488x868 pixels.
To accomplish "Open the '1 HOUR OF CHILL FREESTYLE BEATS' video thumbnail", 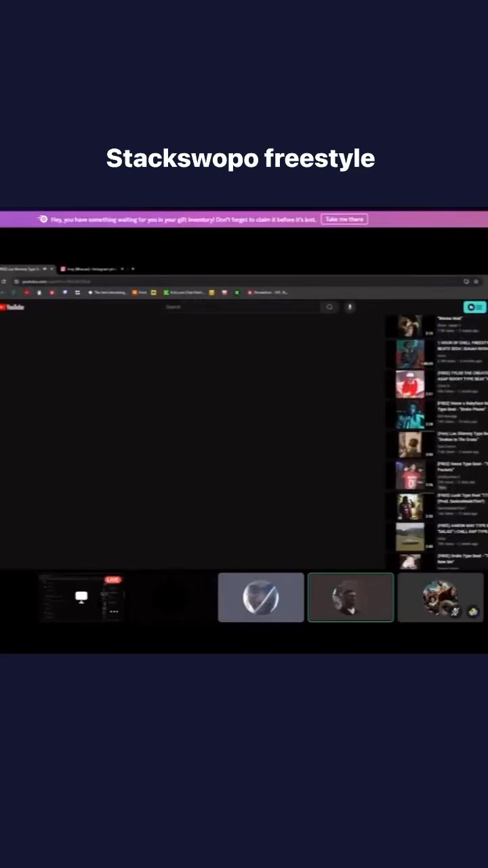I will [x=410, y=354].
